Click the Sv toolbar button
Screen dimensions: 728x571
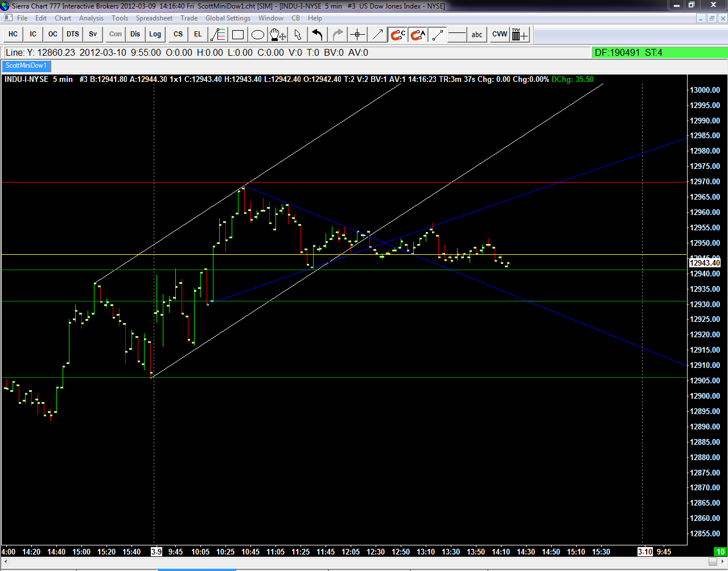click(93, 34)
